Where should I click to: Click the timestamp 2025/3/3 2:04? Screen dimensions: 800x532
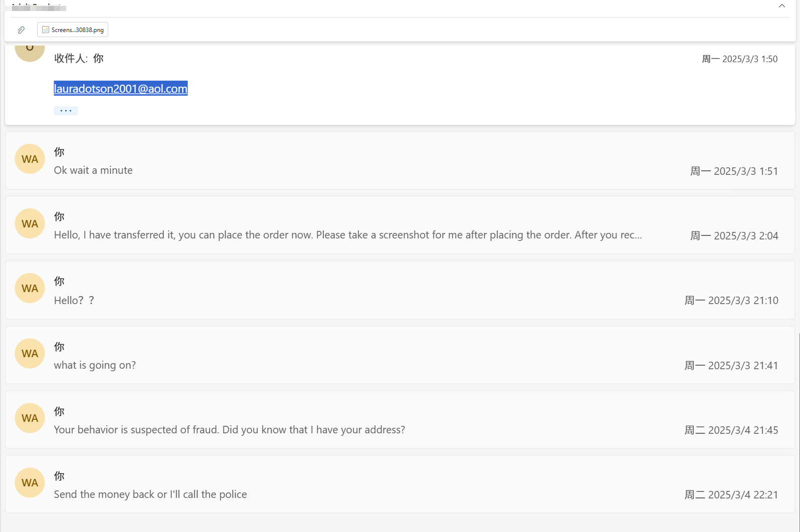[x=734, y=236]
